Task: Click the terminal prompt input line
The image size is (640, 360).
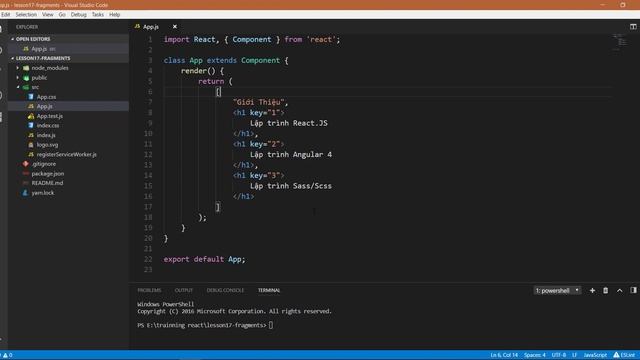Action: click(205, 325)
